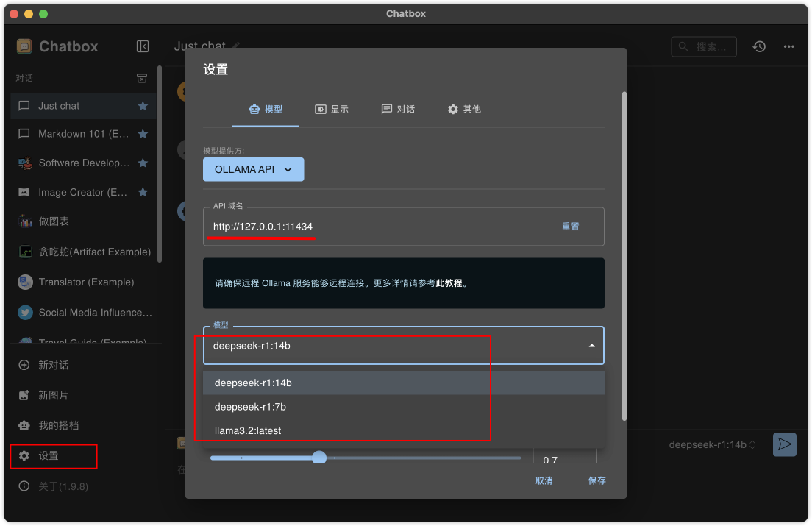812x526 pixels.
Task: Click 重置 to reset API host
Action: pos(570,227)
